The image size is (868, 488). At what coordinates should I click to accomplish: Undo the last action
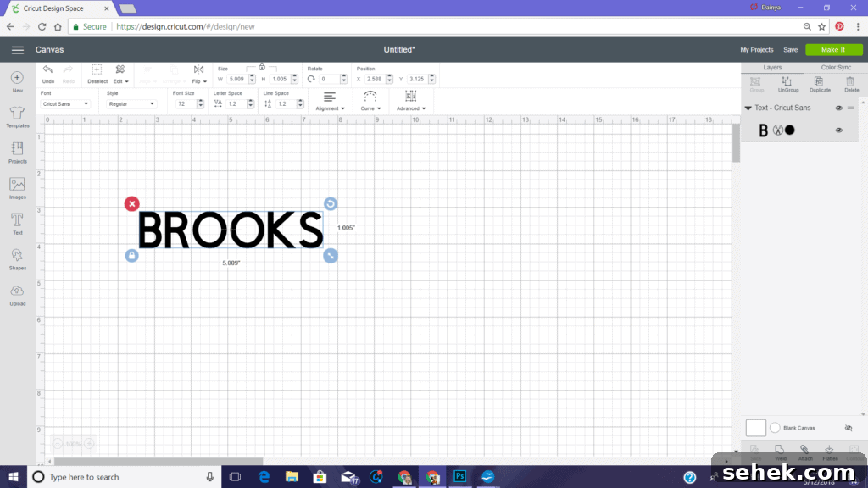48,74
